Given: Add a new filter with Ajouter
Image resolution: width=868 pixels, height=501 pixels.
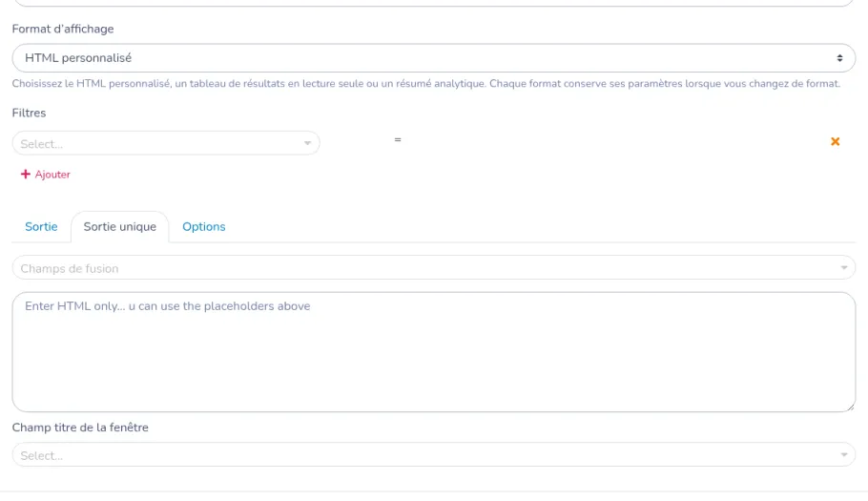Looking at the screenshot, I should (46, 175).
